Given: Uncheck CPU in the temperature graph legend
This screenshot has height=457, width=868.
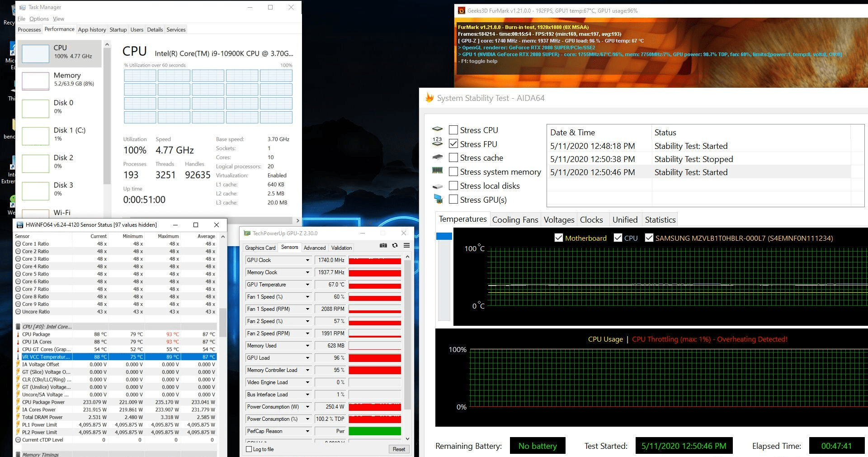Looking at the screenshot, I should click(618, 238).
